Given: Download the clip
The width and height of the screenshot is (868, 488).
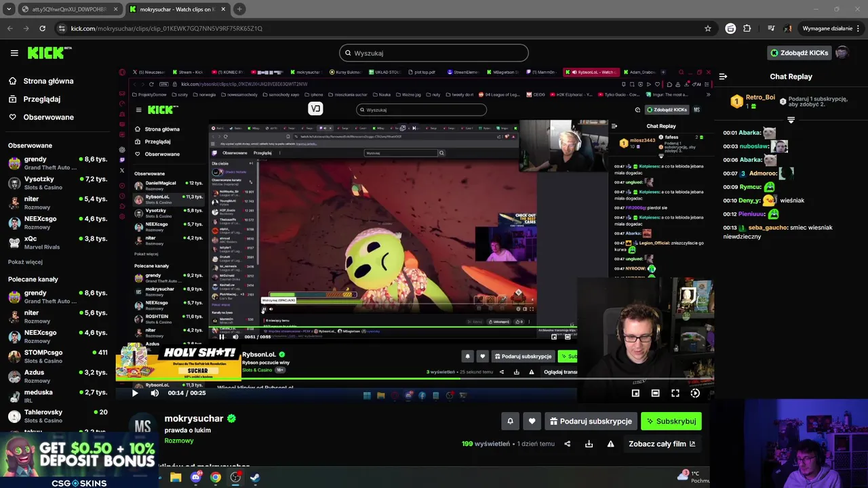Looking at the screenshot, I should tap(589, 444).
